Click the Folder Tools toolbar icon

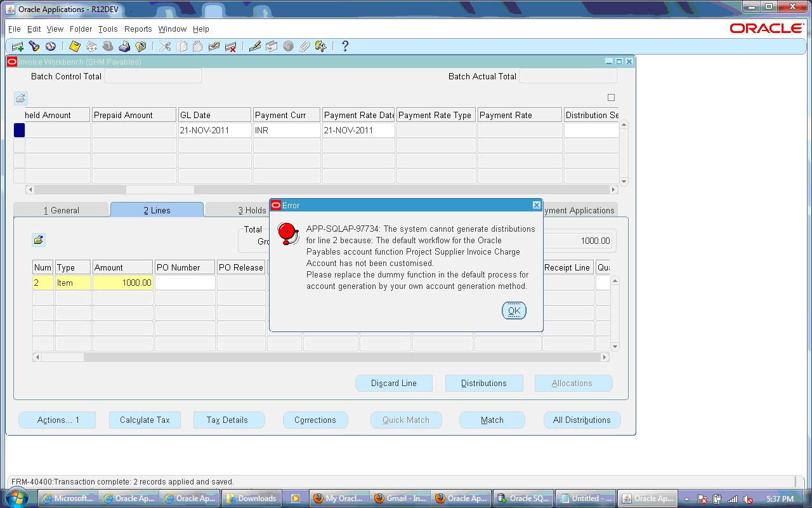tap(321, 46)
